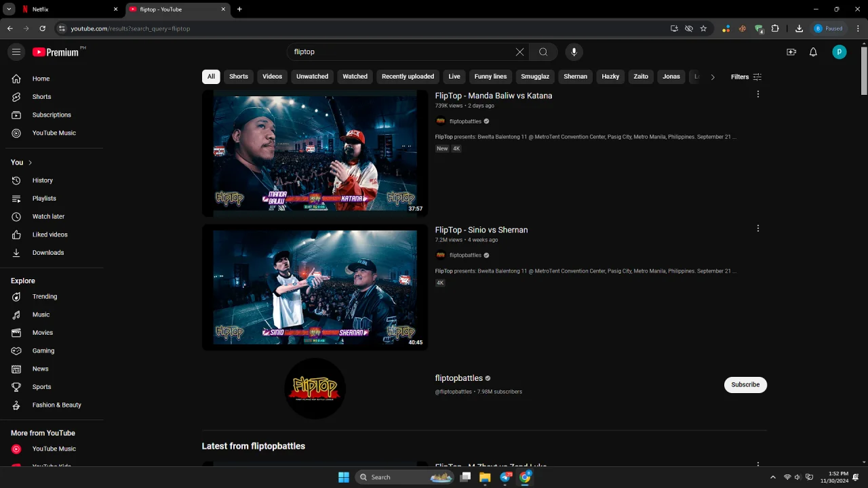Image resolution: width=868 pixels, height=488 pixels.
Task: Open Windows Start menu
Action: point(344,477)
